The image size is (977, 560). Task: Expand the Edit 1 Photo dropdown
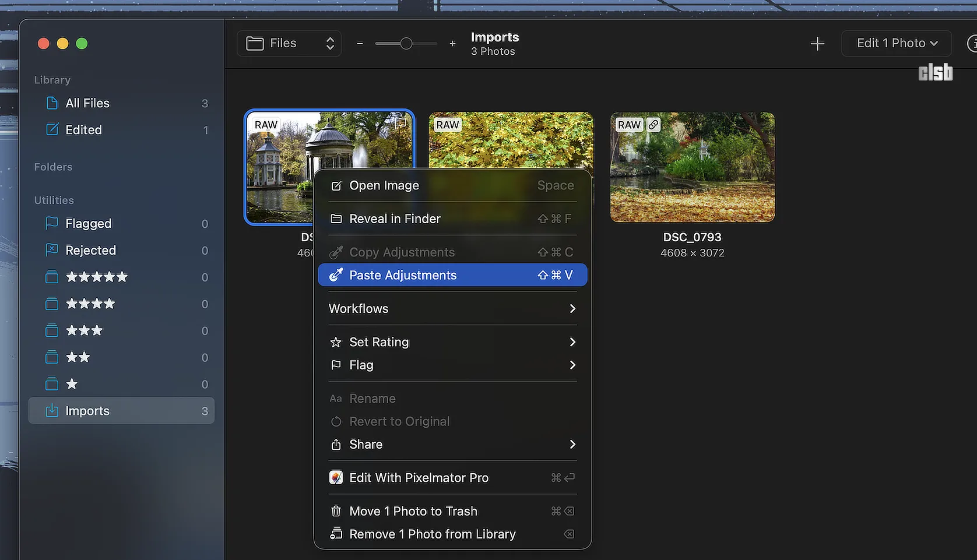(x=896, y=44)
